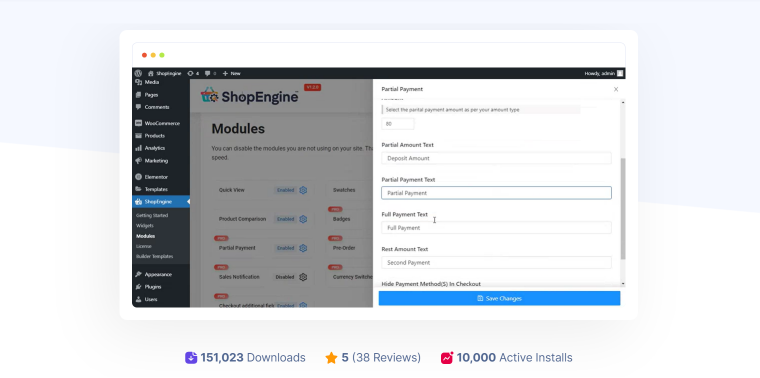Open the Howdy, admin account menu
This screenshot has width=760, height=378.
[603, 73]
